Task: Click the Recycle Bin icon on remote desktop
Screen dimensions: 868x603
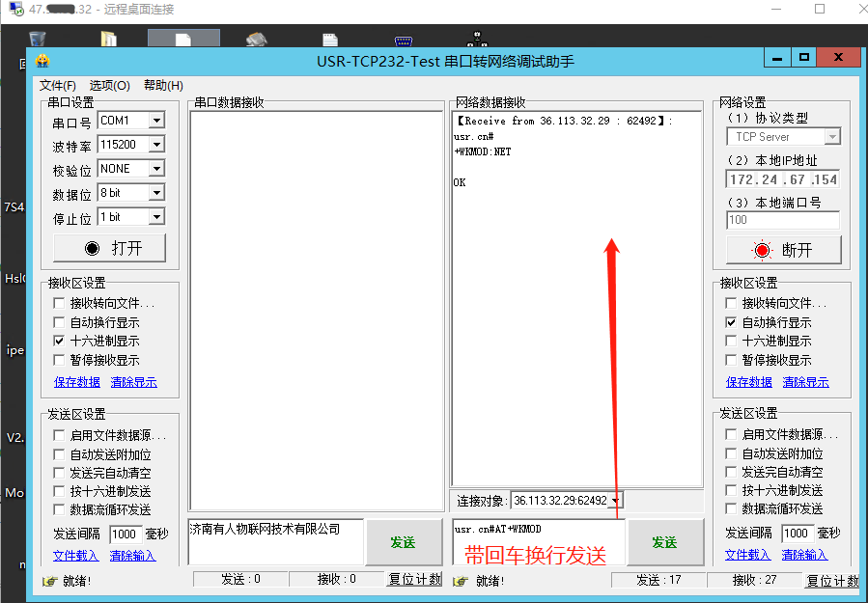Action: [37, 39]
